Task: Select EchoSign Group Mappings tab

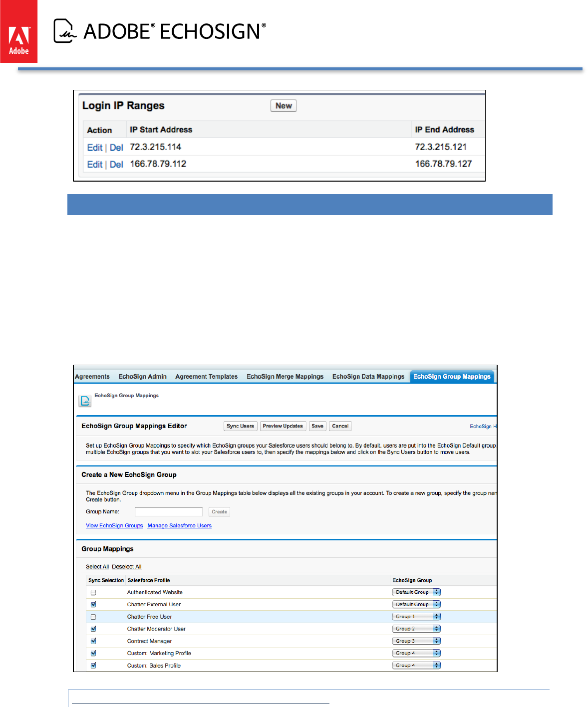Action: pos(452,377)
